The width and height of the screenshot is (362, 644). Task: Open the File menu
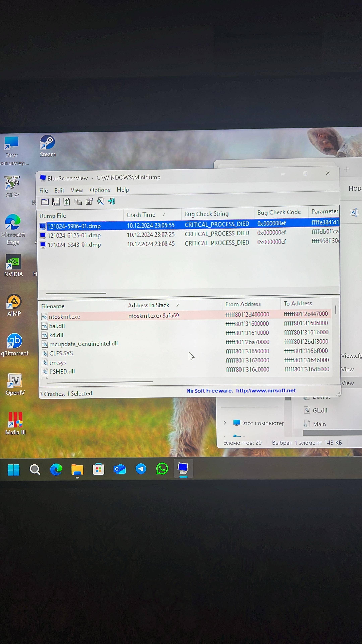coord(43,191)
